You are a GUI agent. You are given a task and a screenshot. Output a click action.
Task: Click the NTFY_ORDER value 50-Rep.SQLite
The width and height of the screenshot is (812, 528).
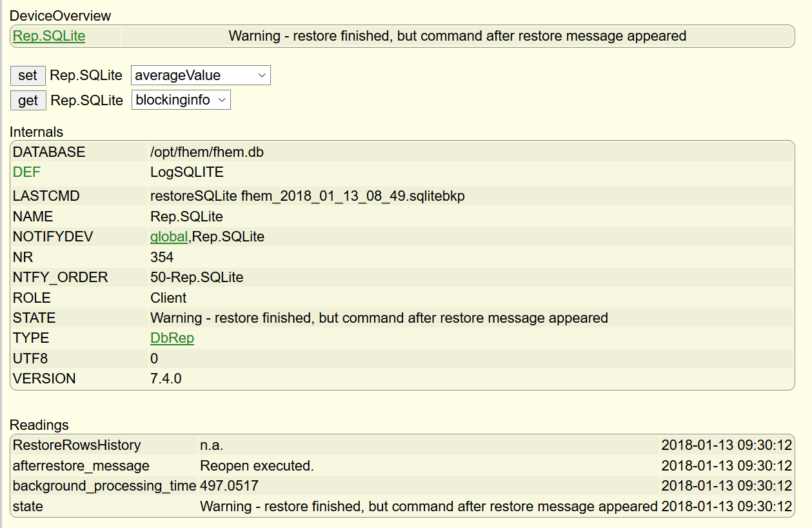tap(197, 278)
